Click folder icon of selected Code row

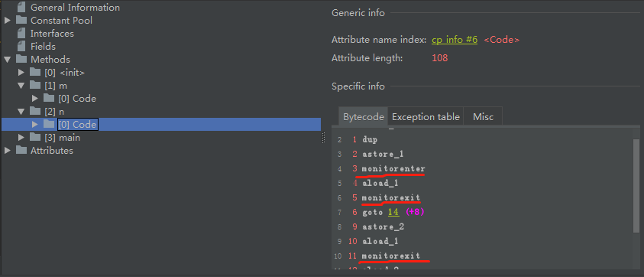(49, 124)
